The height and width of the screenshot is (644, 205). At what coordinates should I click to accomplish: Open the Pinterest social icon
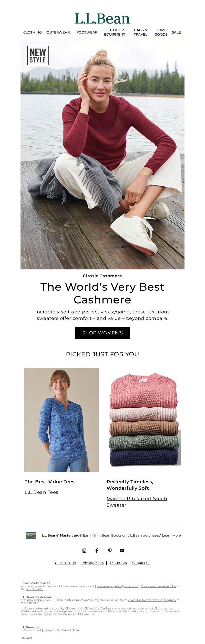coord(110,551)
